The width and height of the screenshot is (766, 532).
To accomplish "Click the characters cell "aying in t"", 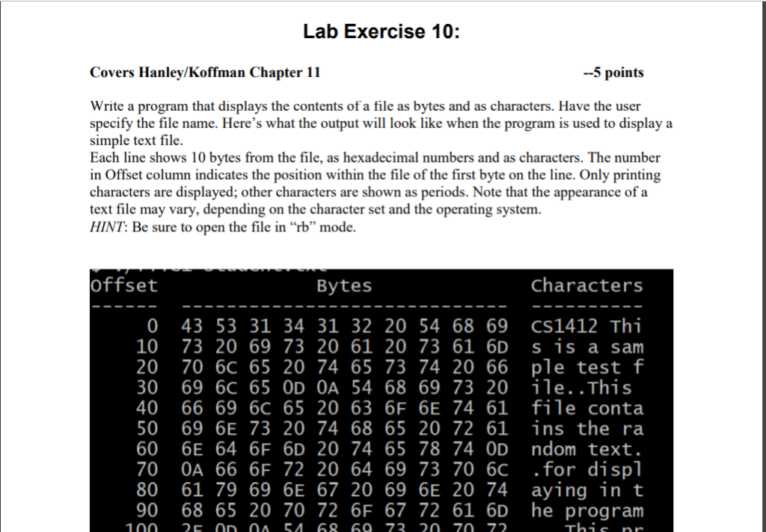I will coord(587,491).
